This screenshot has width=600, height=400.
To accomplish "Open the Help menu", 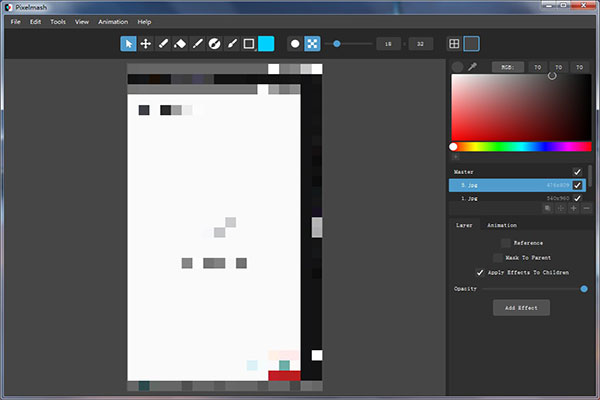I will pos(144,22).
